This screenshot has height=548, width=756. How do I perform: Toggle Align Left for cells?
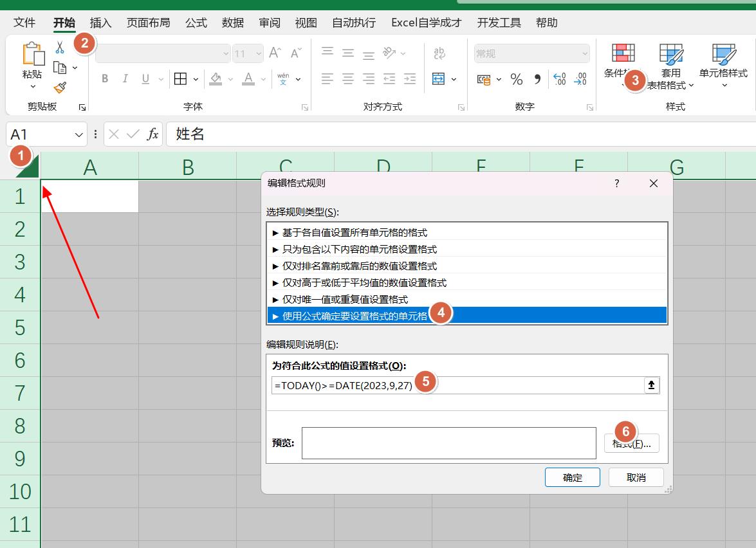click(x=327, y=78)
